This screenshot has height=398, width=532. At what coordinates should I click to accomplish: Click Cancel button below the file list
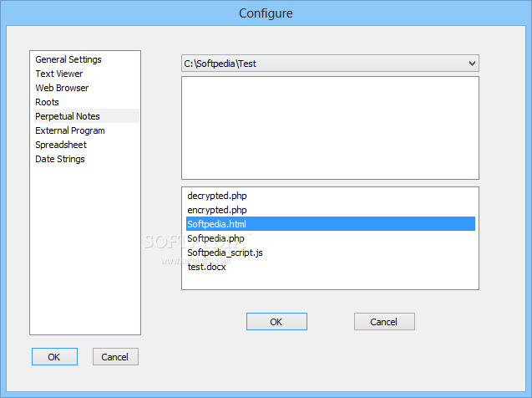(x=384, y=322)
